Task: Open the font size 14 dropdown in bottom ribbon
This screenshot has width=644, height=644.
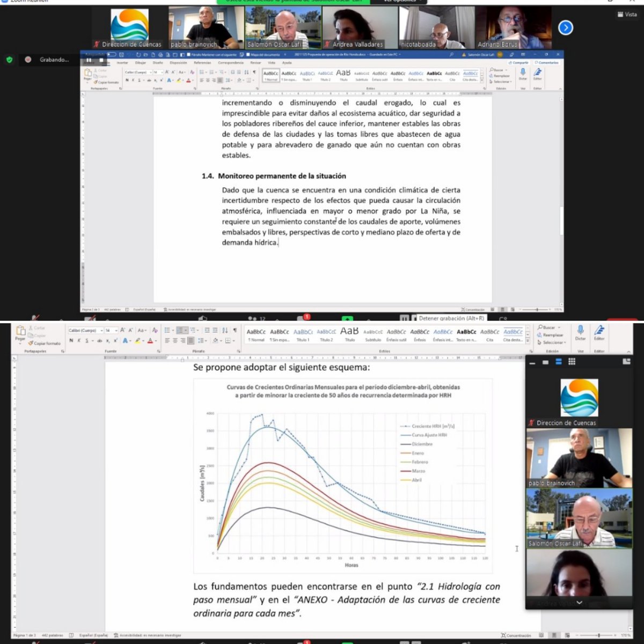Action: tap(116, 331)
